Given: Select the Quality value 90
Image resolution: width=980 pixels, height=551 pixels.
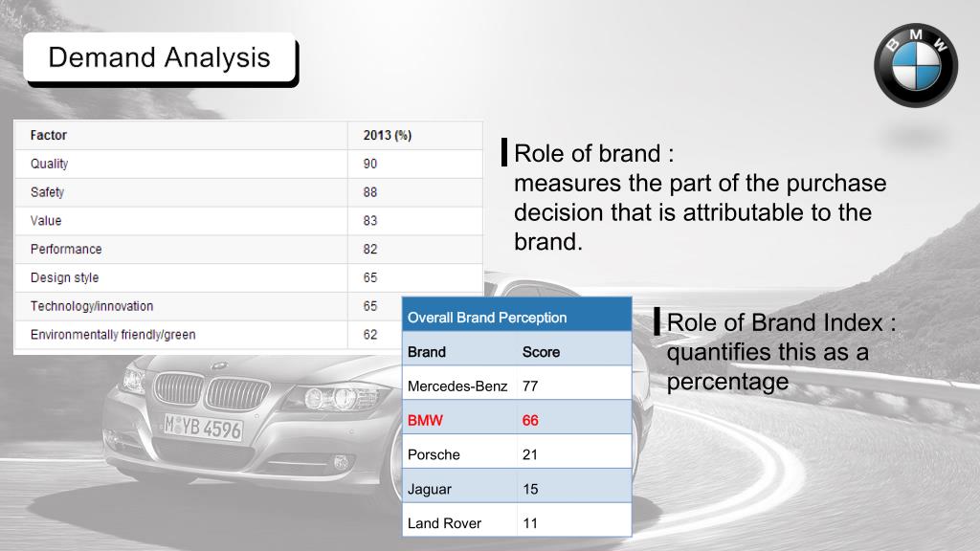Looking at the screenshot, I should click(370, 164).
